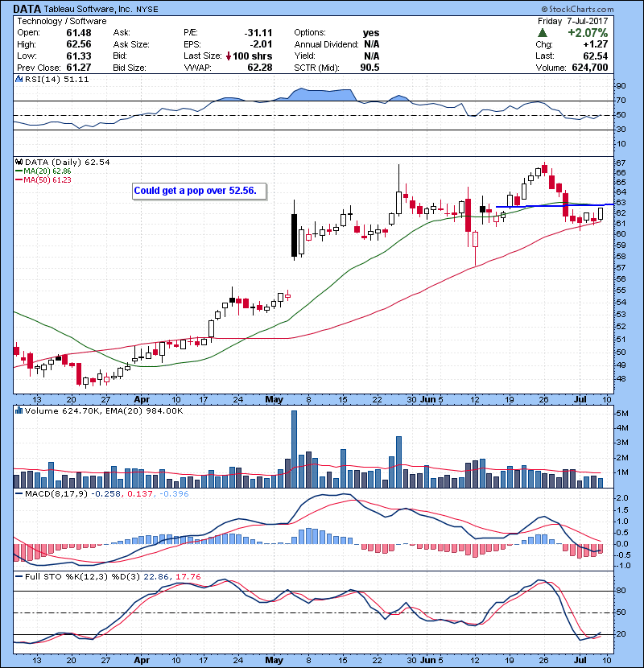This screenshot has width=644, height=668.
Task: Click the RSI(14) indicator chart icon
Action: point(19,79)
